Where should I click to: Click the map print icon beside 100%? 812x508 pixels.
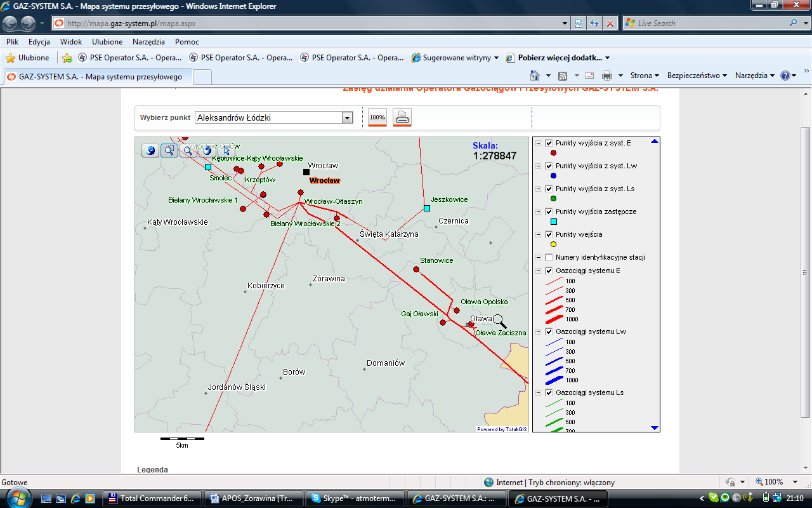point(402,117)
